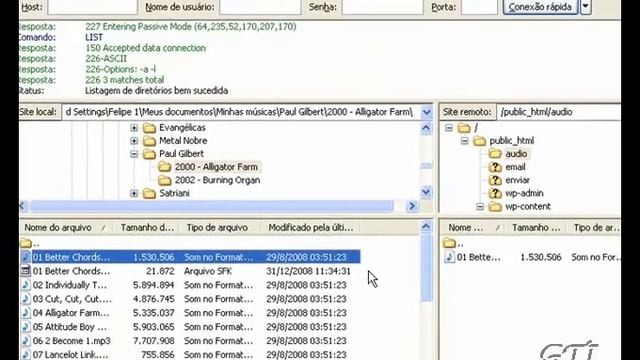
Task: Select the 07 Lancelot Link file name
Action: (x=70, y=354)
